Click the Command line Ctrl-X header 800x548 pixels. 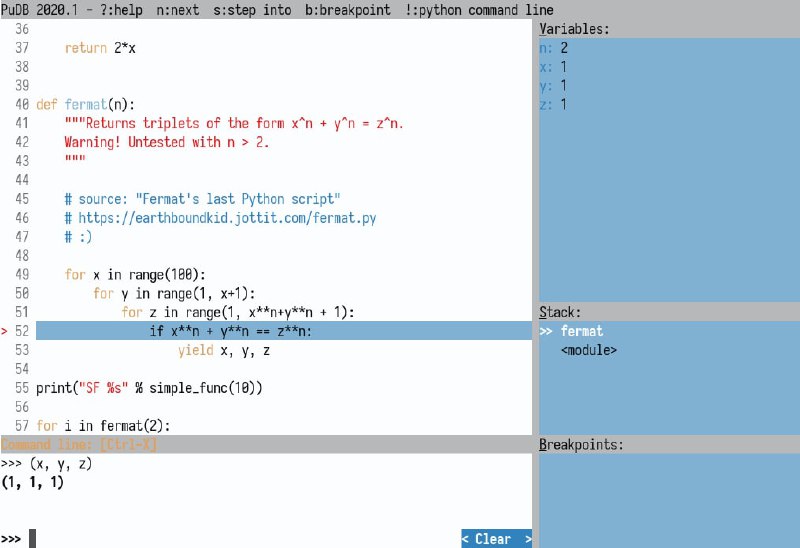(x=79, y=444)
